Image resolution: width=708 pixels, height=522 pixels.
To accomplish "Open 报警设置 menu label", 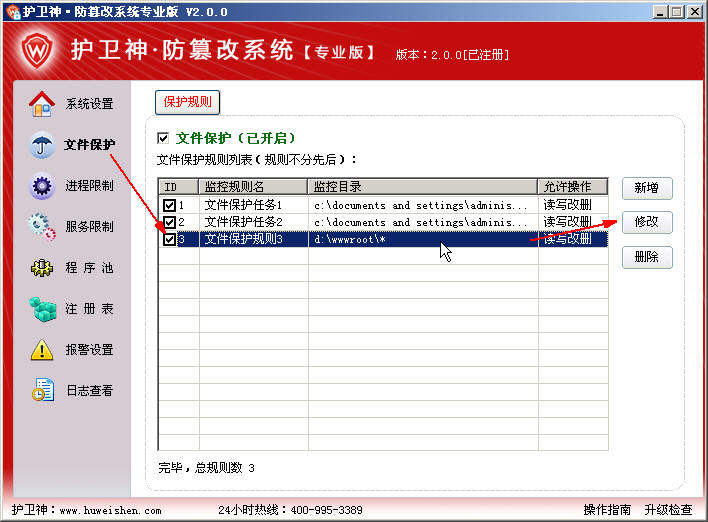I will point(89,350).
